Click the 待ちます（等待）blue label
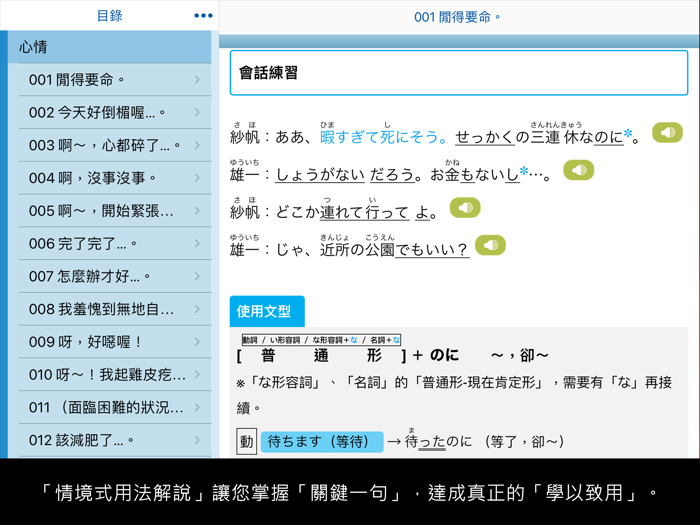This screenshot has width=700, height=525. [322, 442]
